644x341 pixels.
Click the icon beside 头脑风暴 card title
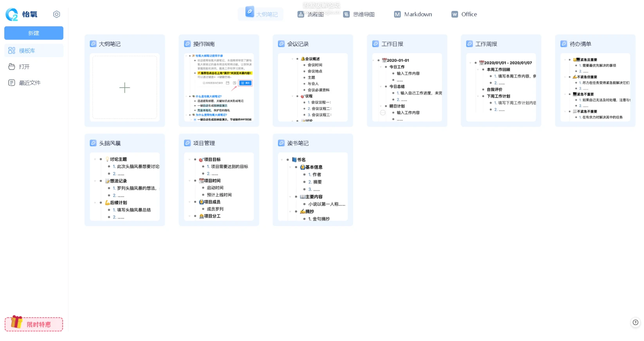click(93, 143)
